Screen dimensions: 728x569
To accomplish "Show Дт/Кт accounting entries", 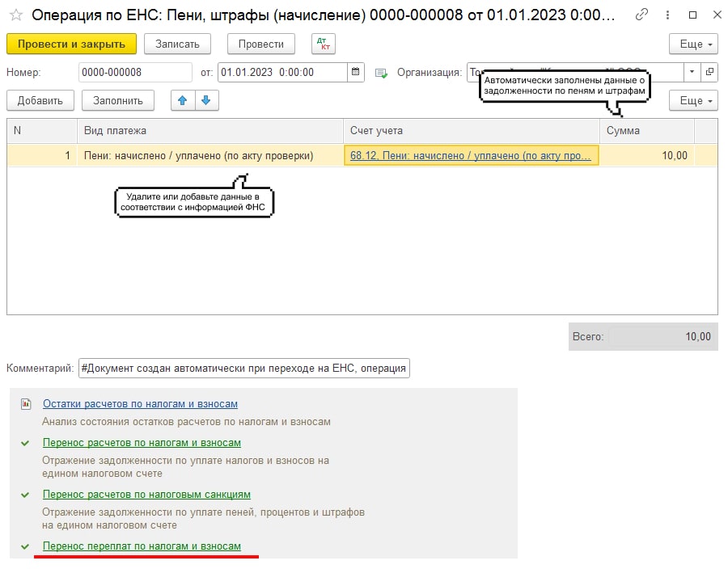I will (x=323, y=44).
